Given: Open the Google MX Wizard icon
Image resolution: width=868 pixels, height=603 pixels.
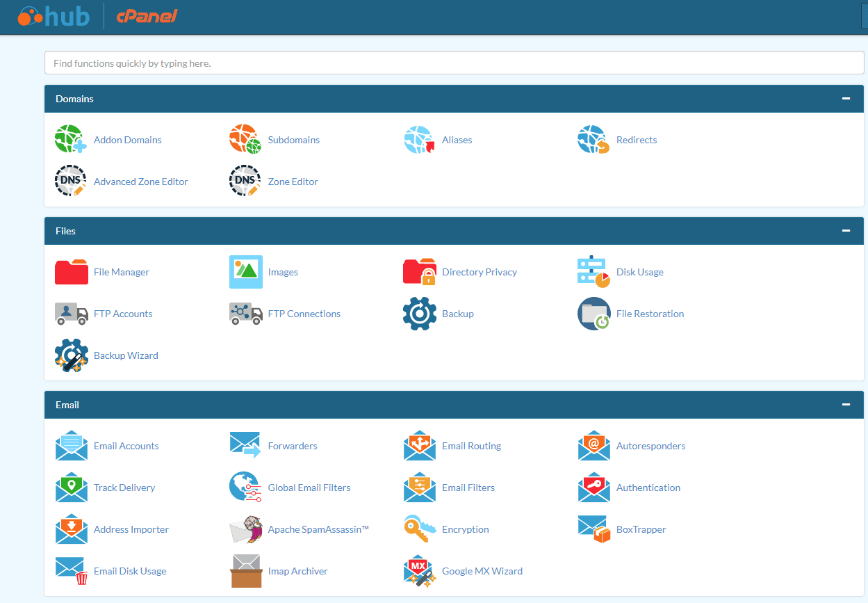Looking at the screenshot, I should 419,570.
